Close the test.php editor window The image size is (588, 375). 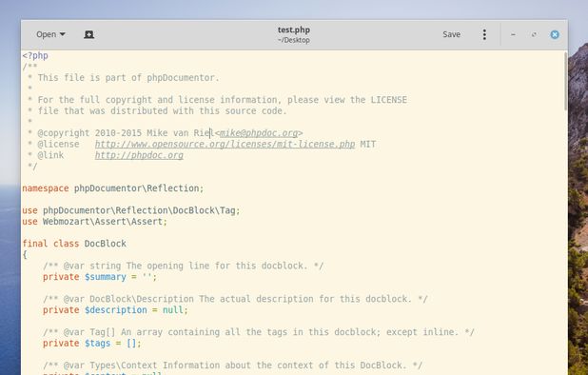click(x=555, y=34)
